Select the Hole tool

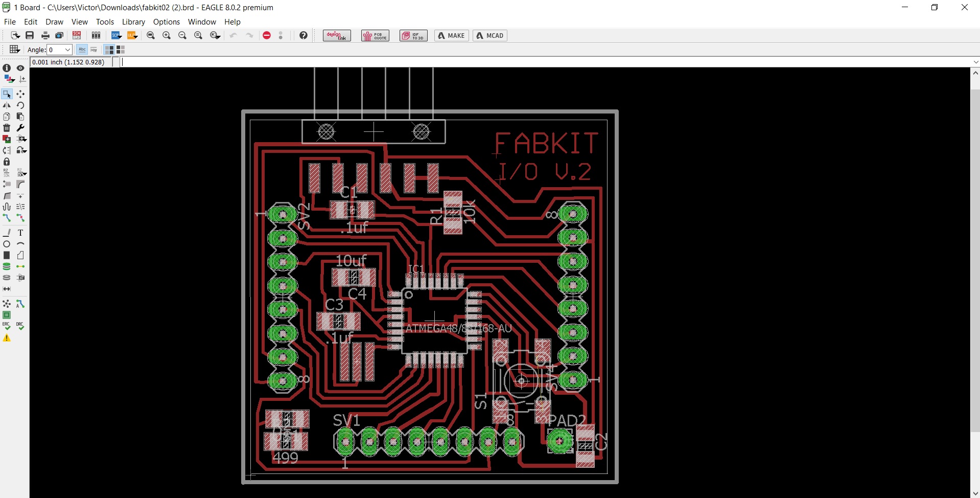[7, 278]
